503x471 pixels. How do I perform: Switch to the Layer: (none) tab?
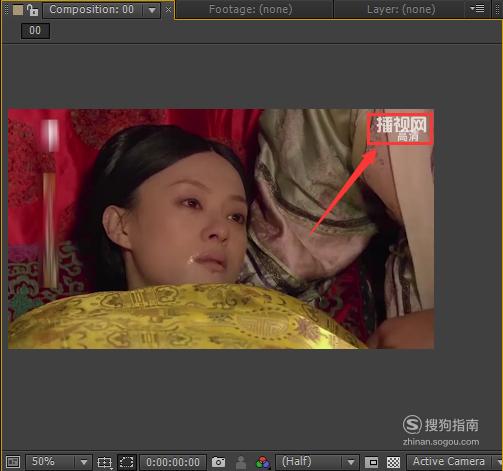pyautogui.click(x=401, y=9)
